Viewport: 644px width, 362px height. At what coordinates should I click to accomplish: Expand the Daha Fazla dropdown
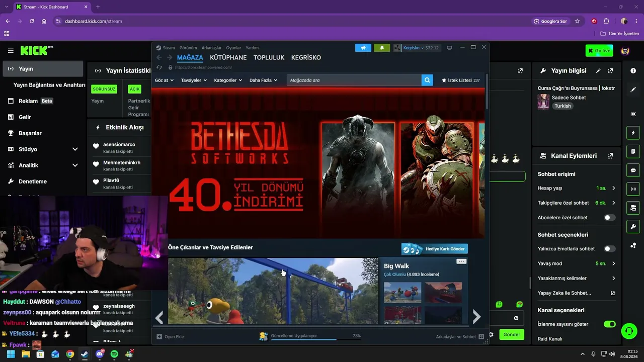[x=263, y=80]
